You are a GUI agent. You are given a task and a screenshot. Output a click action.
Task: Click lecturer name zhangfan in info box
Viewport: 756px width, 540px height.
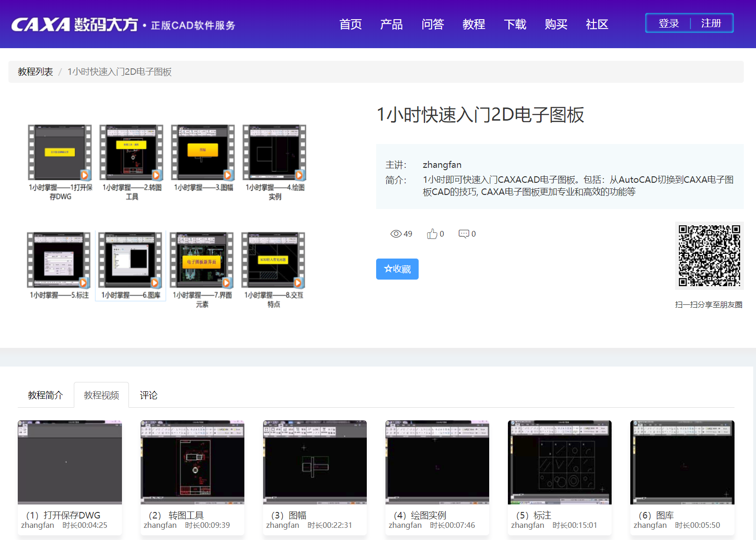[442, 165]
